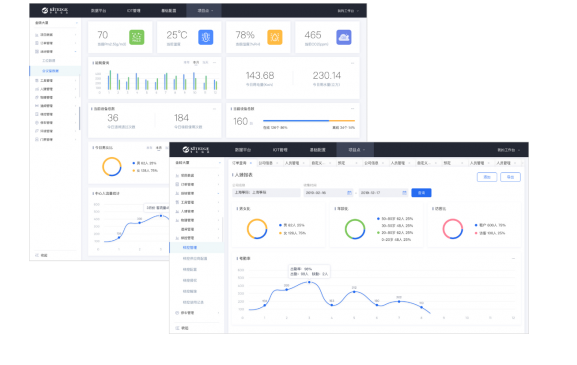Select the highlighted submenu item in back sidebar
Viewport: 577px width, 365px height.
(x=55, y=71)
